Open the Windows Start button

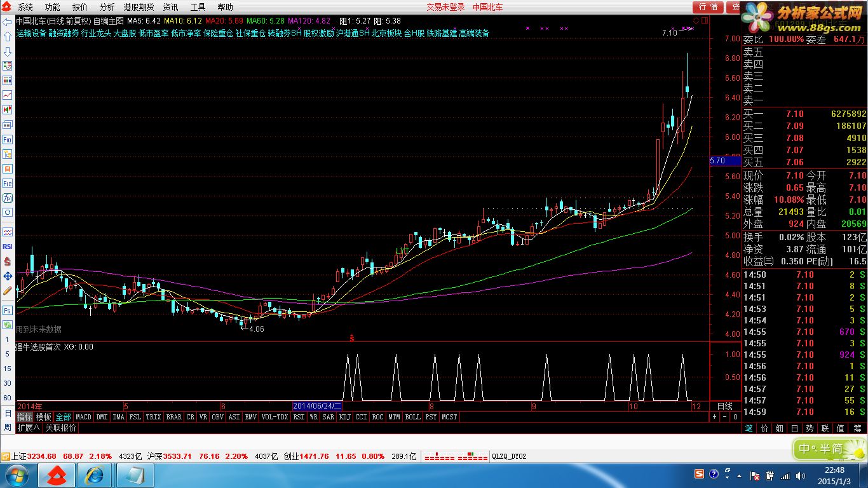pos(16,475)
